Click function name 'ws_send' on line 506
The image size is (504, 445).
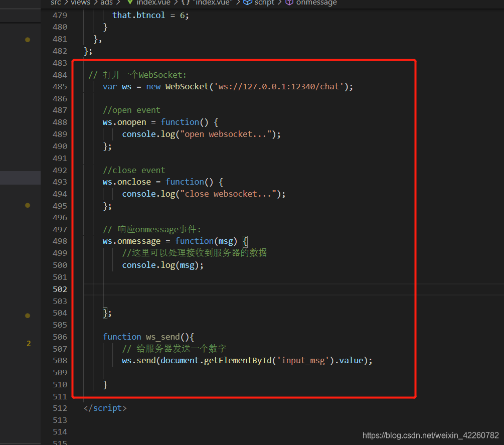tap(162, 337)
